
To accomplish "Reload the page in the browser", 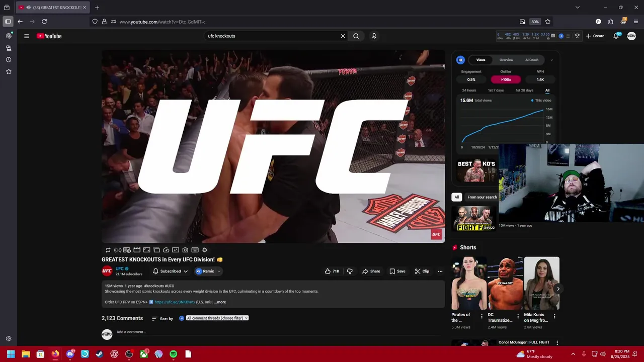I will [44, 22].
